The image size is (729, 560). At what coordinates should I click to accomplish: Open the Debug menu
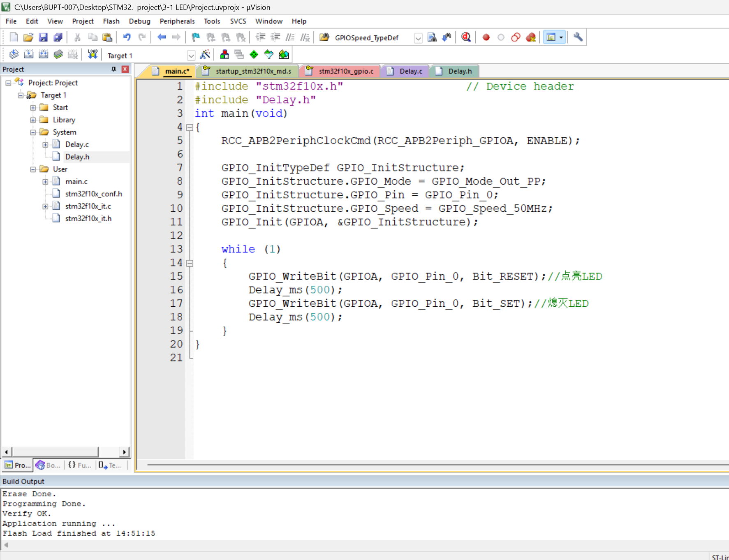(139, 21)
